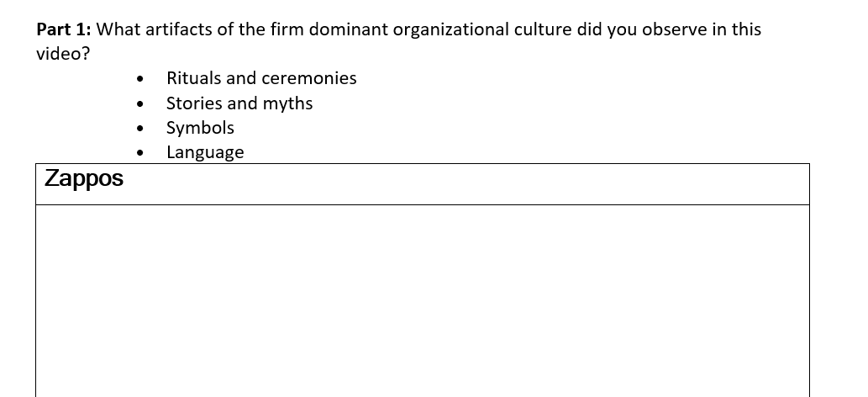Image resolution: width=868 pixels, height=397 pixels.
Task: Click the bullet dot before 'Symbols'
Action: click(x=139, y=128)
